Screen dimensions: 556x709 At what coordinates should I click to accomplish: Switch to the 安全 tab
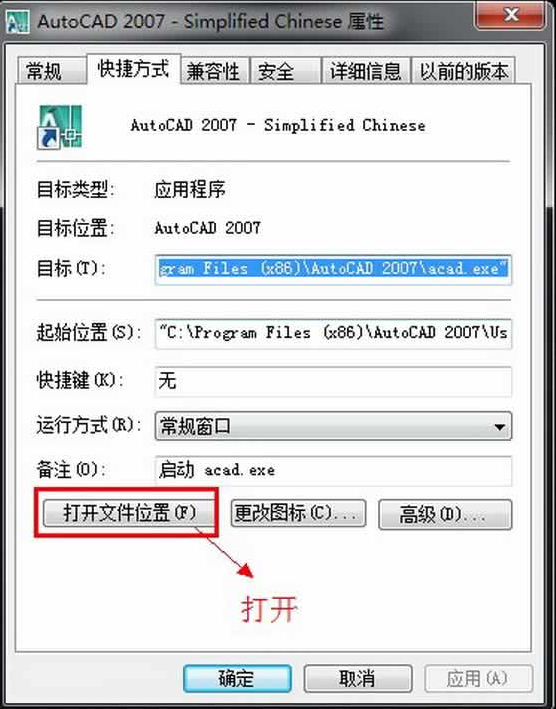coord(285,71)
